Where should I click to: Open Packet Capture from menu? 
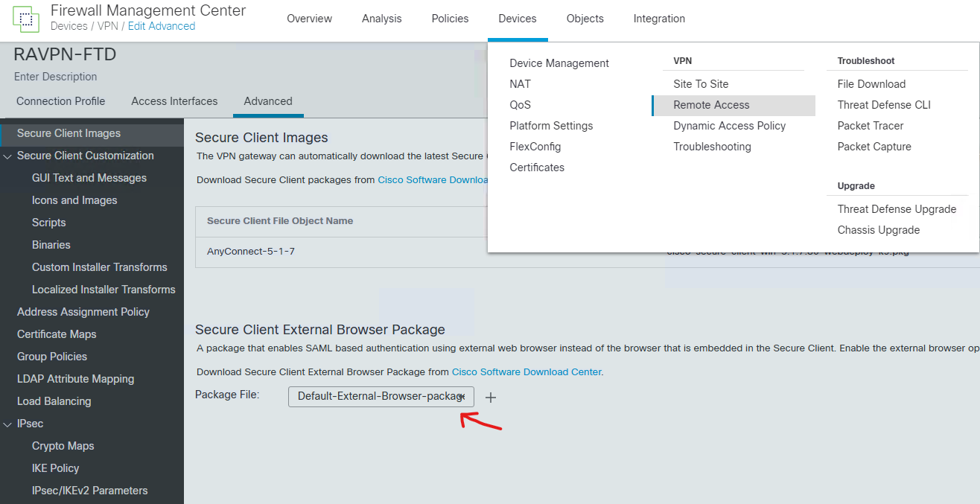[874, 147]
